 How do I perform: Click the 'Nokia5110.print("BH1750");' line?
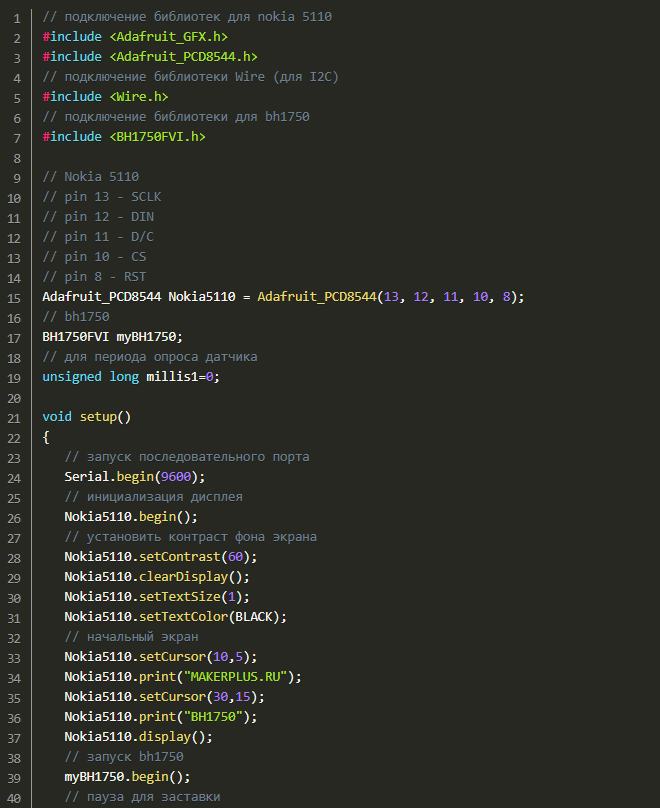point(161,717)
